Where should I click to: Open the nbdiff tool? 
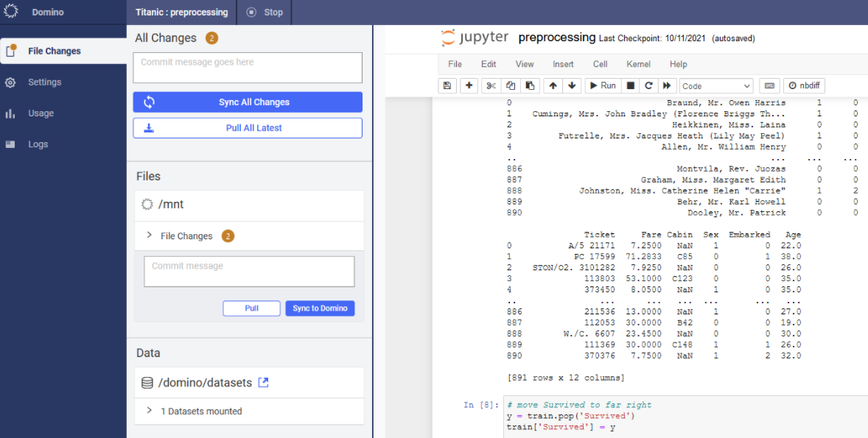(805, 85)
